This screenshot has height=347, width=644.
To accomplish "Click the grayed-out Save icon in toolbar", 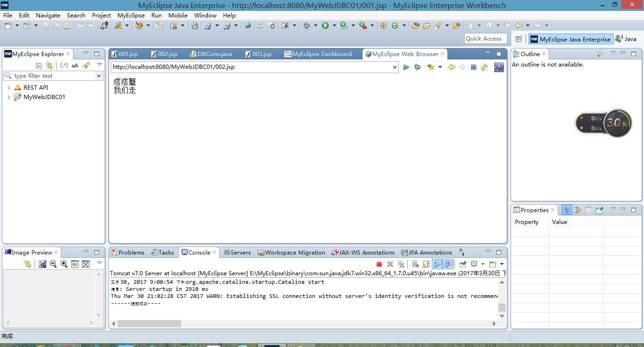I will (x=45, y=25).
